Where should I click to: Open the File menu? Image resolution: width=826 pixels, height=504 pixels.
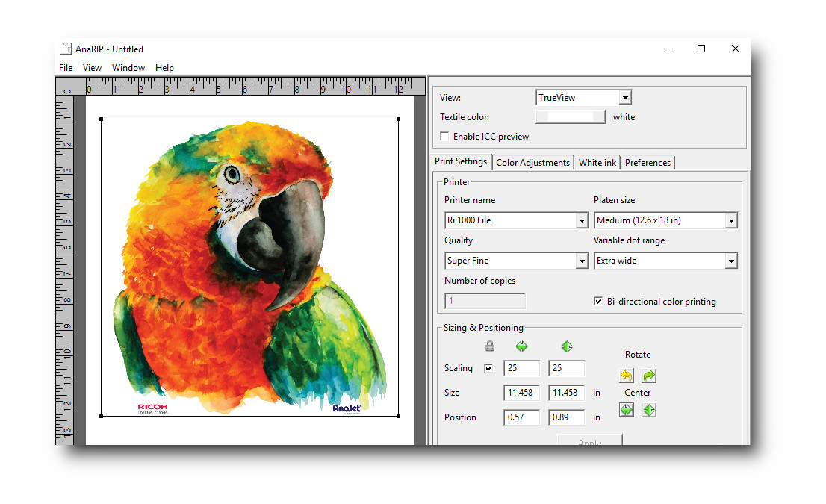66,68
